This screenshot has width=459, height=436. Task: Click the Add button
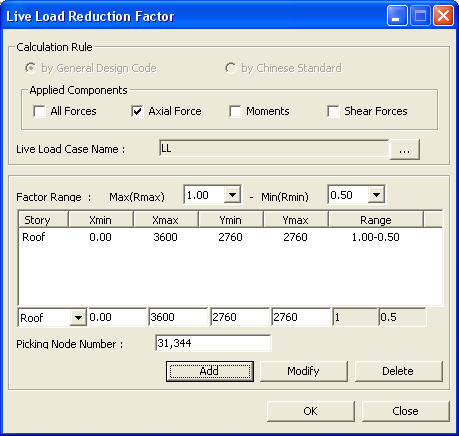[210, 371]
